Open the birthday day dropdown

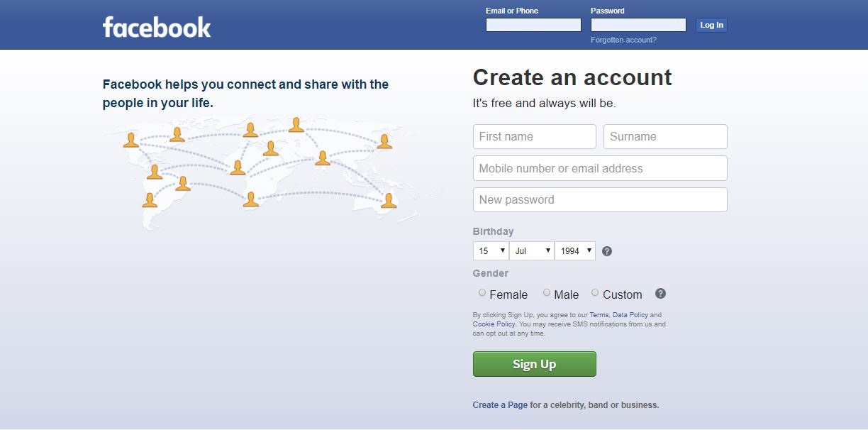490,250
